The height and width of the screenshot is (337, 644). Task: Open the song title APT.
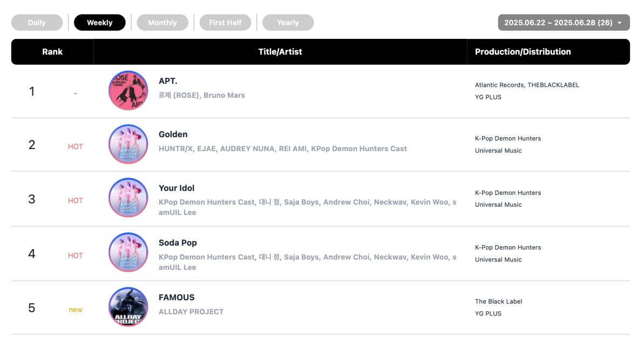(168, 81)
